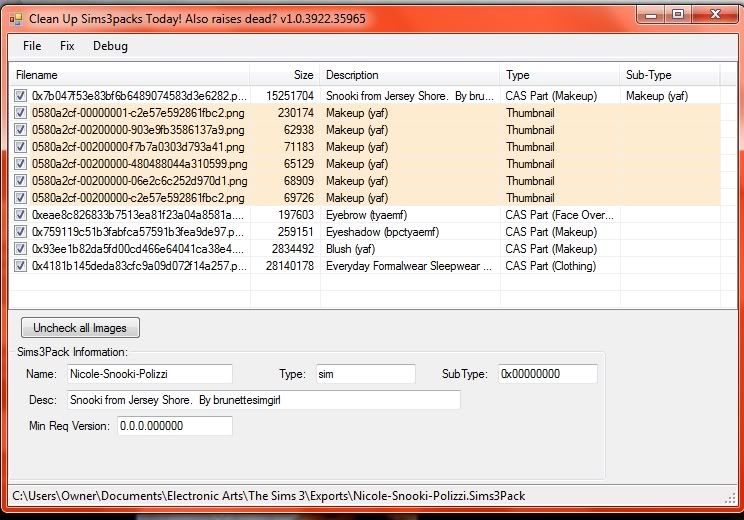Sort list by Sub-Type column header
This screenshot has width=744, height=520.
tap(670, 75)
